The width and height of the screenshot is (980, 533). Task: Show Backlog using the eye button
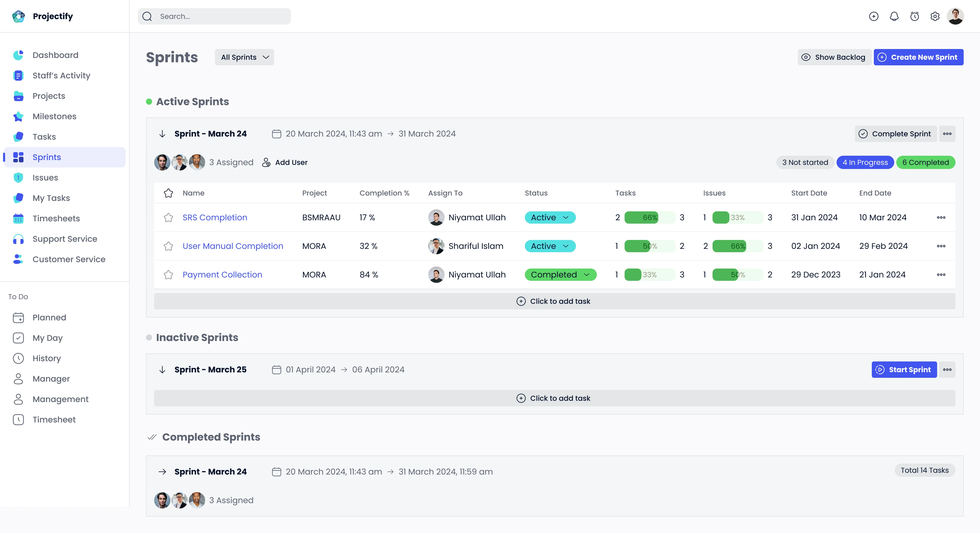(x=834, y=57)
